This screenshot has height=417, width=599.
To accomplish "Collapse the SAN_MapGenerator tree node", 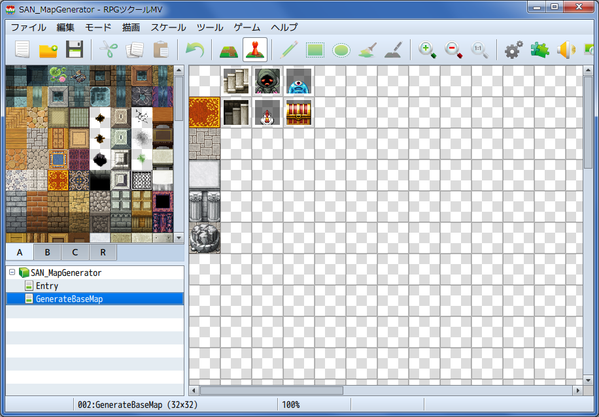I will 12,272.
